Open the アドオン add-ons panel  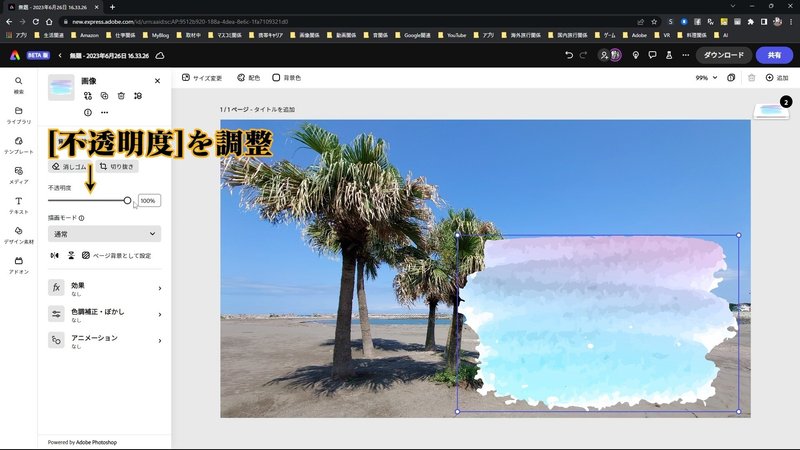tap(18, 265)
